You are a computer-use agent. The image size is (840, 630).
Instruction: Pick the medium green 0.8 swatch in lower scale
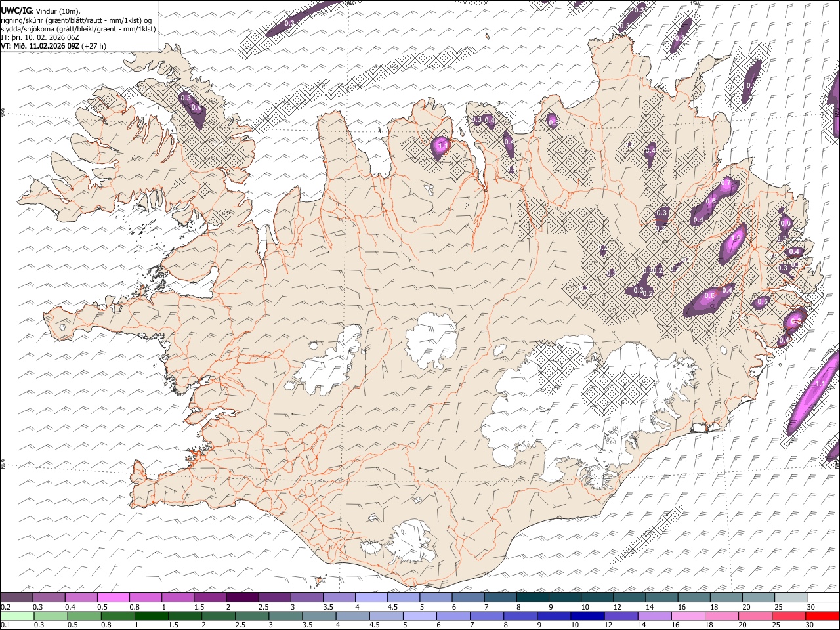(118, 616)
